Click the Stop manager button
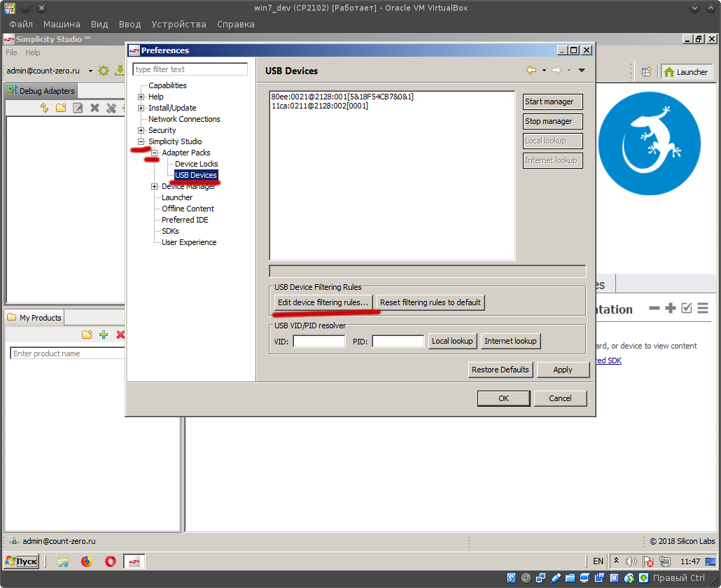Screen dimensions: 721x588 coord(553,121)
